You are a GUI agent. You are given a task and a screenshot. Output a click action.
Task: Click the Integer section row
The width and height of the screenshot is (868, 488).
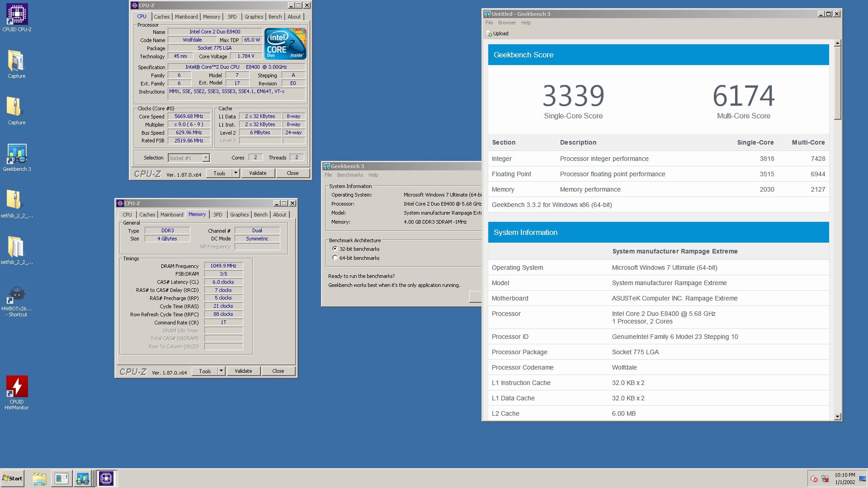pos(658,159)
